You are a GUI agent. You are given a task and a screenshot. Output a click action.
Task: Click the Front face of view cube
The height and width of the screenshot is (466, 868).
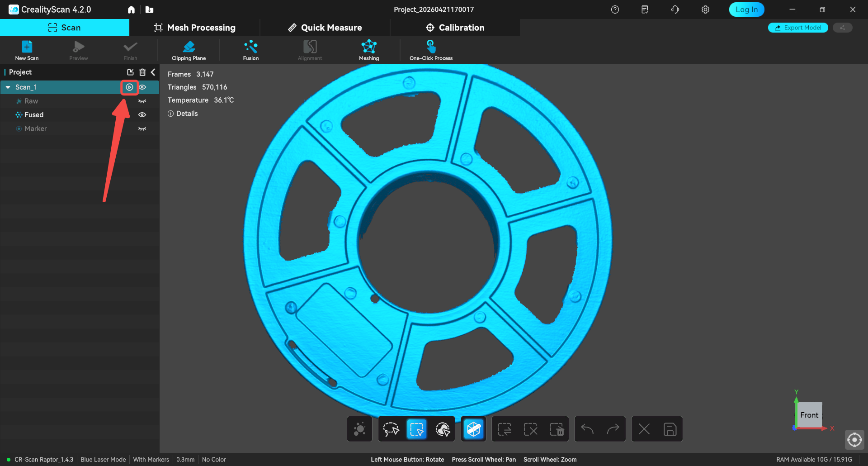coord(809,415)
